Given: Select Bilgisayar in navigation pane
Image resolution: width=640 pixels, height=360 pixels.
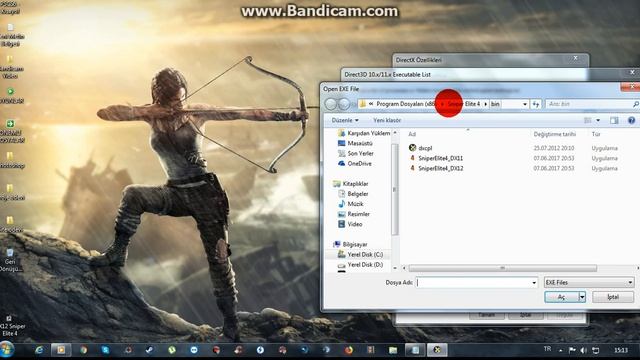Looking at the screenshot, I should coord(350,244).
